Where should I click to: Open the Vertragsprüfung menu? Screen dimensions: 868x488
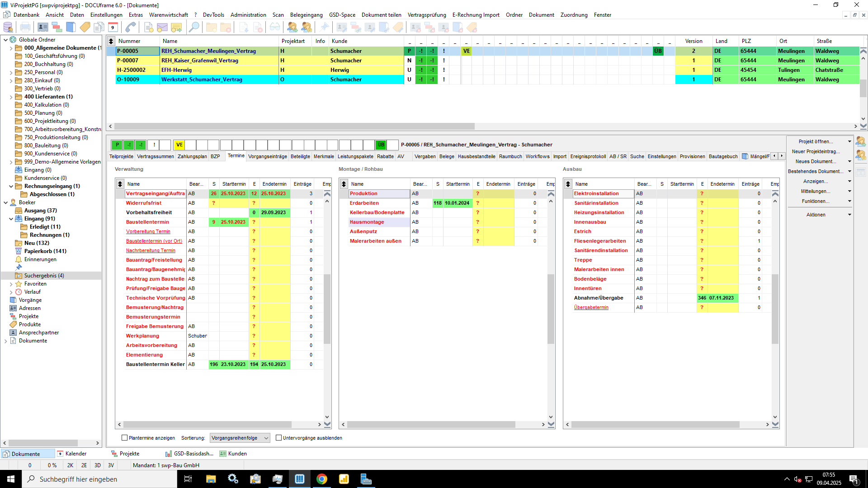pos(426,15)
